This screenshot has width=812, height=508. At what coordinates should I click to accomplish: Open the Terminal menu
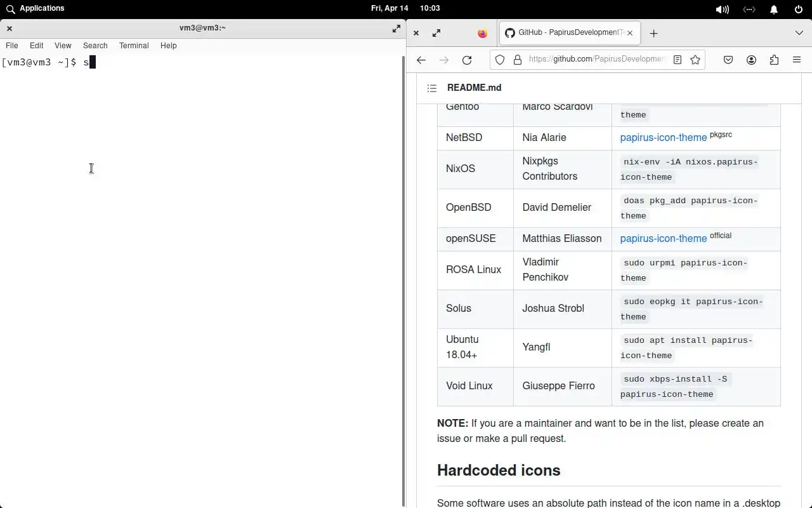134,46
